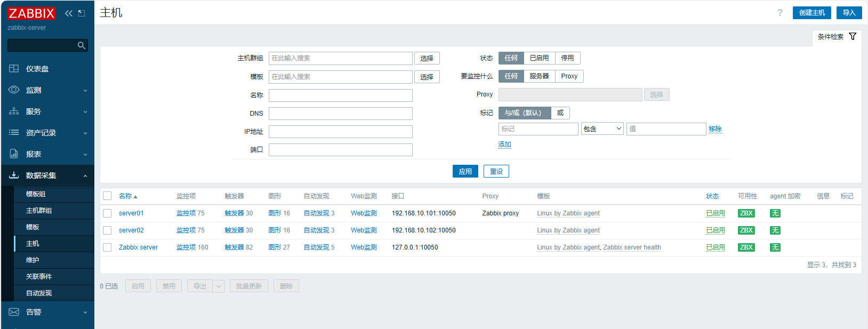Viewport: 868px width, 329px height.
Task: Click ZBX availability badge for server02
Action: pyautogui.click(x=746, y=230)
